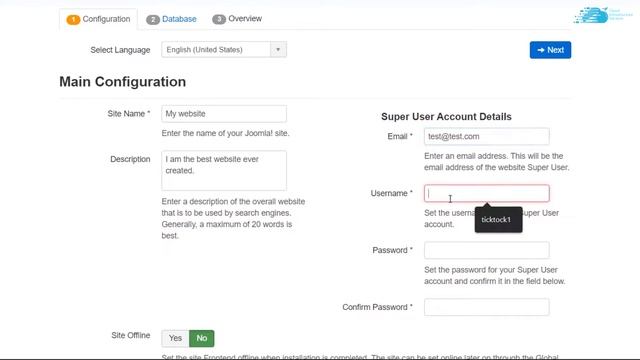Click the 'Enter an email address' help text
The height and width of the screenshot is (360, 640).
(496, 162)
